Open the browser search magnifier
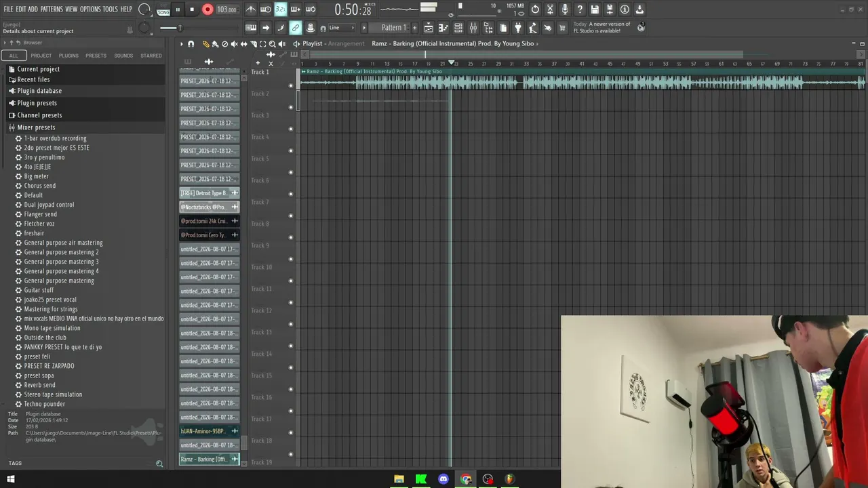 click(x=159, y=464)
